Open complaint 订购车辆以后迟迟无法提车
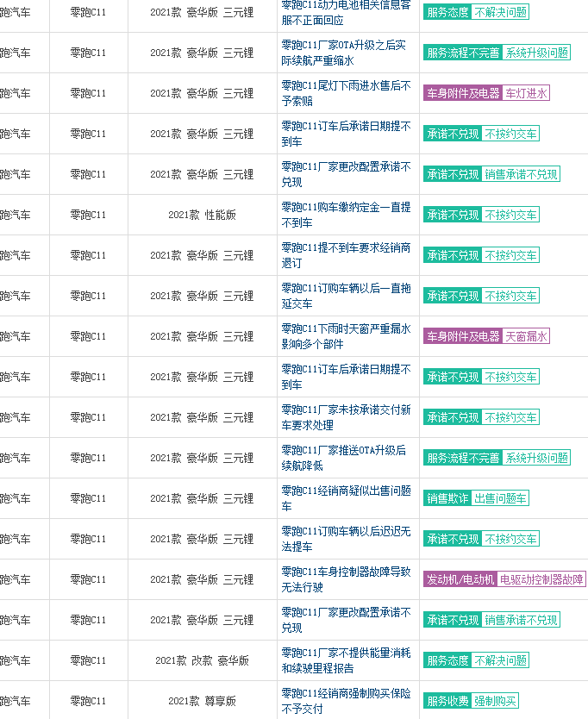The height and width of the screenshot is (719, 588). pyautogui.click(x=346, y=539)
